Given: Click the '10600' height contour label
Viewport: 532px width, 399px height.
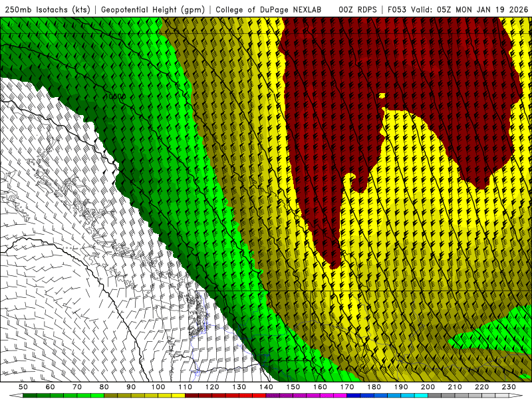Looking at the screenshot, I should coord(115,96).
